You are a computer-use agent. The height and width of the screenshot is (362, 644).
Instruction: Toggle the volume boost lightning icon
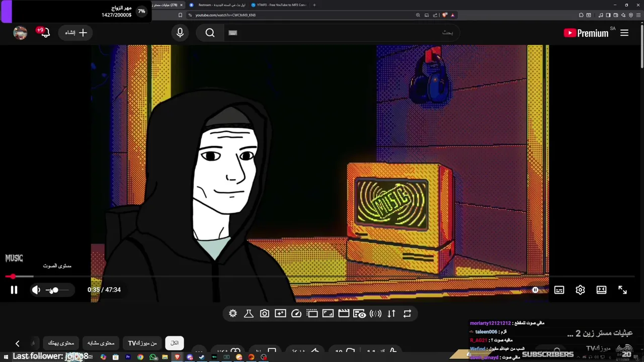375,313
